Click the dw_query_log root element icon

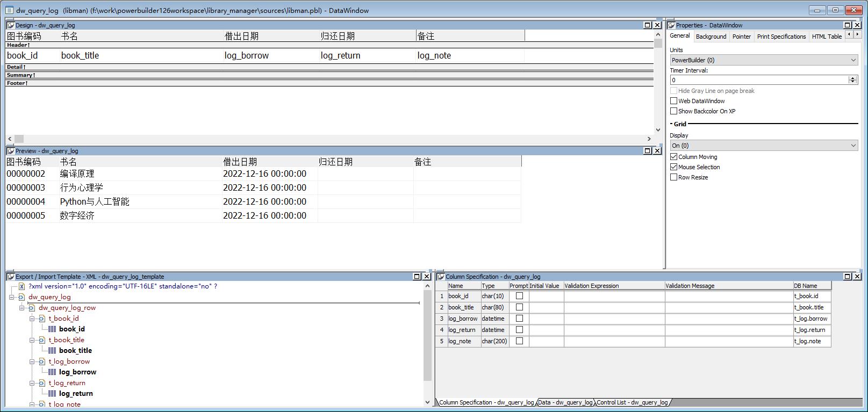pyautogui.click(x=21, y=297)
